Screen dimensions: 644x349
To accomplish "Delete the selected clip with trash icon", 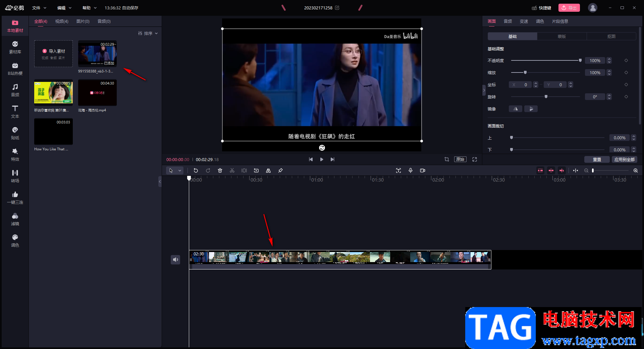I will click(x=220, y=170).
